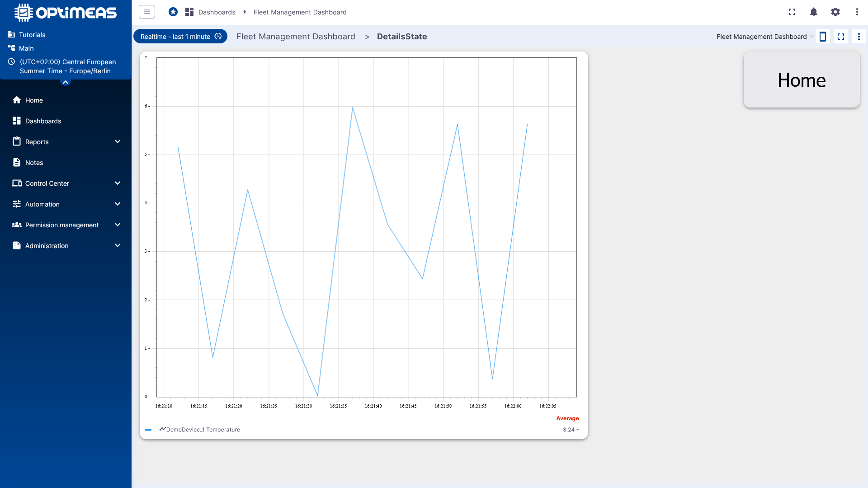Click the Dashboards breadcrumb link
Viewport: 868px width, 488px height.
[x=217, y=12]
